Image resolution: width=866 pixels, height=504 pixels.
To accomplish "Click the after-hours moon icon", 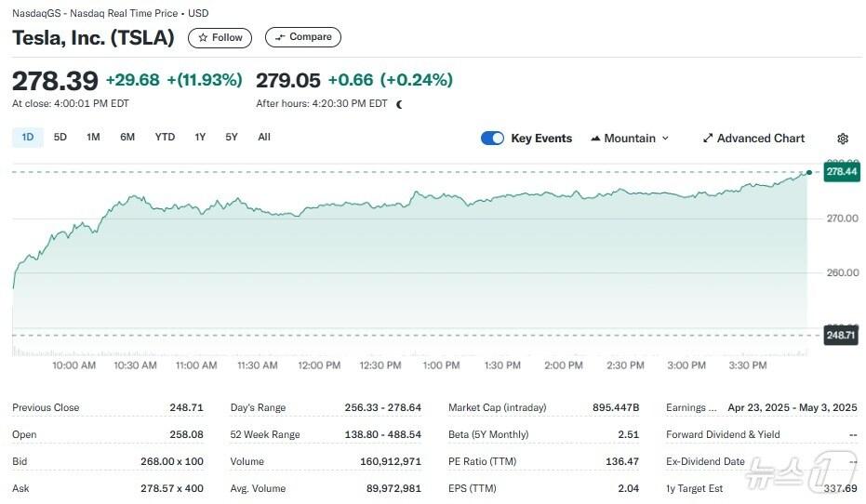I will pyautogui.click(x=399, y=104).
